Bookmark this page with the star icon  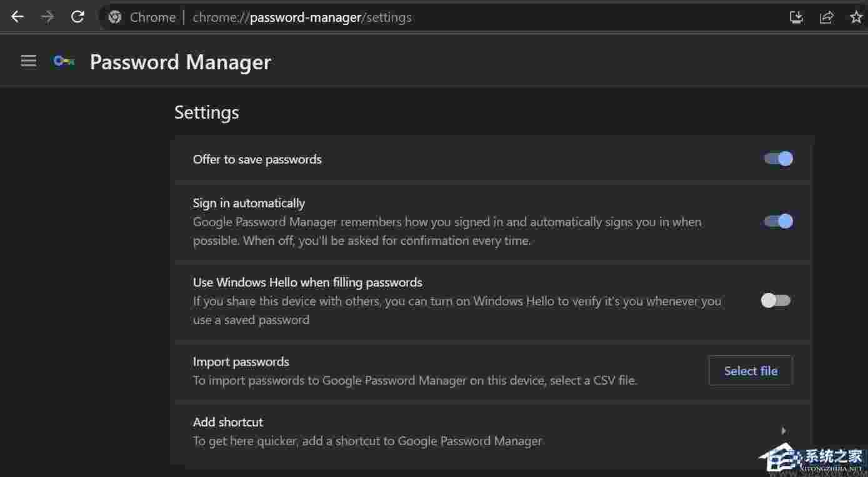(x=856, y=17)
